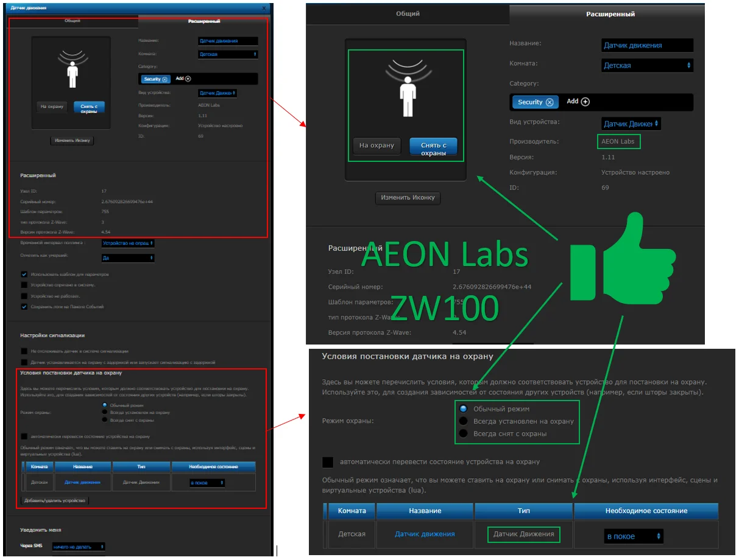Click Детская cell in the enlarged table
739x560 pixels.
352,534
